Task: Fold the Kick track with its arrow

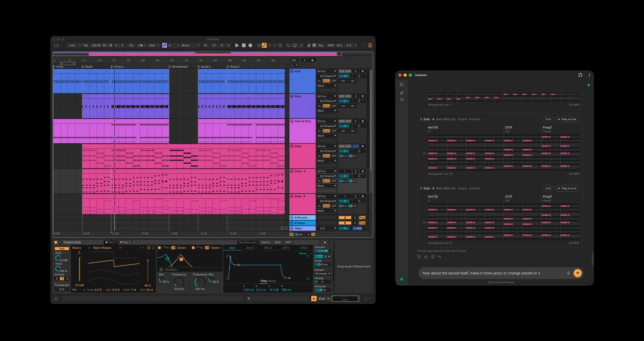Action: tap(292, 71)
